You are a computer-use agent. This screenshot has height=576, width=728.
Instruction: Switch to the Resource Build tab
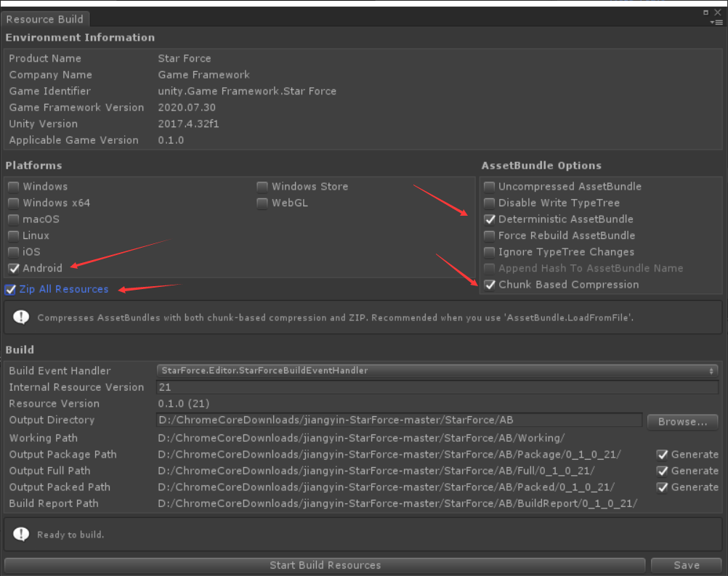click(44, 20)
